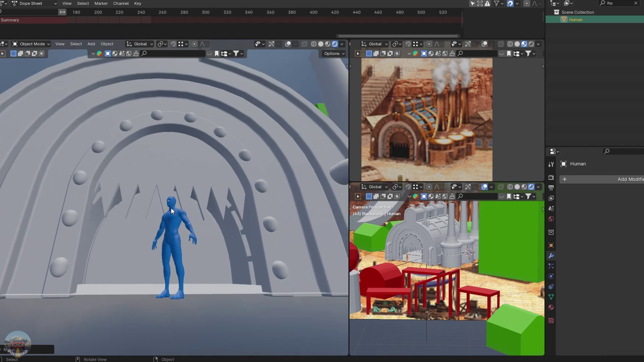The height and width of the screenshot is (362, 644).
Task: Toggle snapping in main viewport header
Action: coord(173,44)
